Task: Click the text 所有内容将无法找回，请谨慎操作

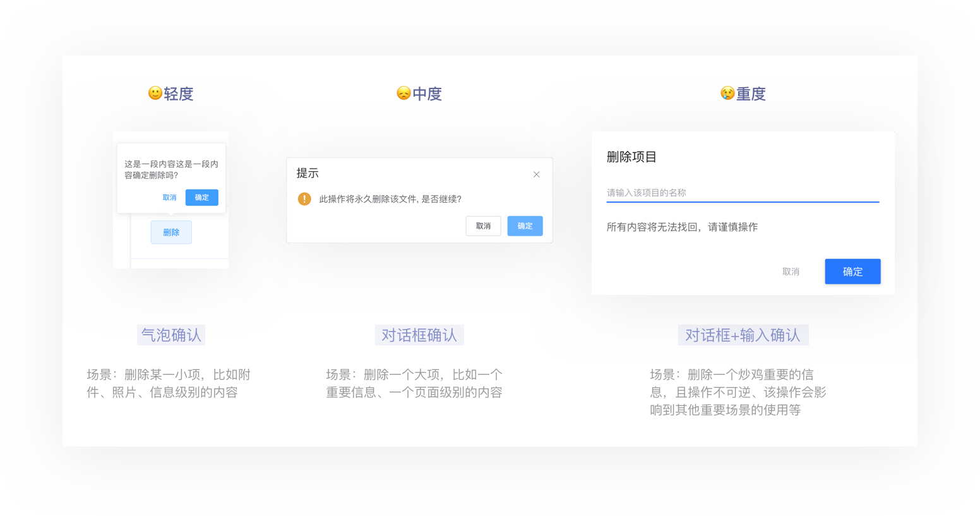Action: (x=682, y=227)
